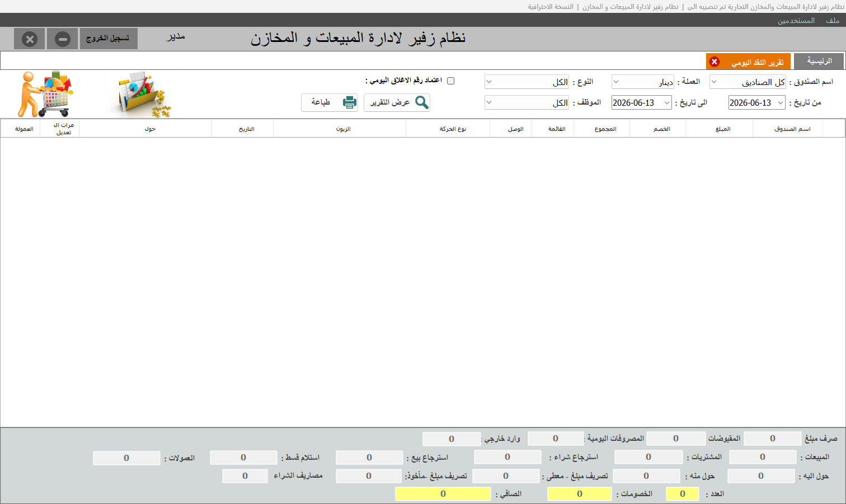
Task: Click the round X close icon in header
Action: coord(30,39)
